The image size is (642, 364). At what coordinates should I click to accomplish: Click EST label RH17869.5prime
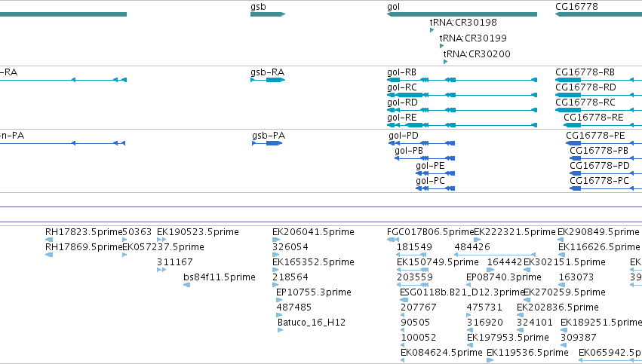pos(84,247)
